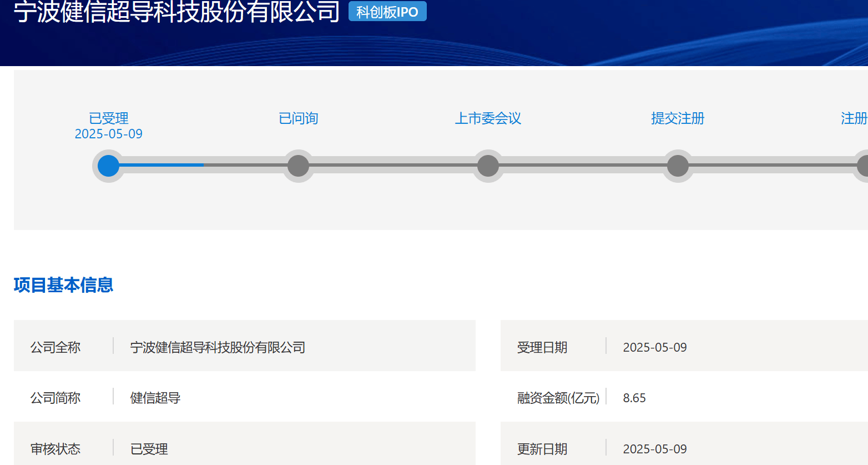This screenshot has width=868, height=465.
Task: Select the 已受理 stage dot on timeline
Action: coord(108,166)
